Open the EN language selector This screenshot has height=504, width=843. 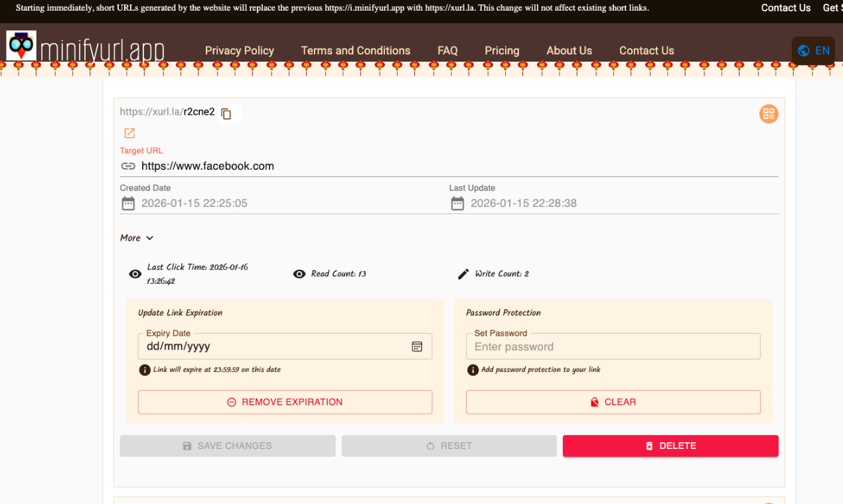(x=813, y=50)
